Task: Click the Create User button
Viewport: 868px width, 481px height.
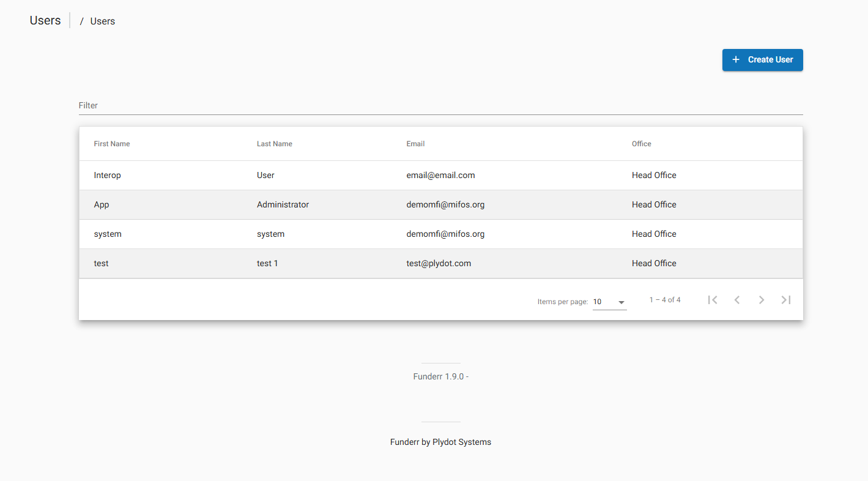Action: tap(762, 59)
